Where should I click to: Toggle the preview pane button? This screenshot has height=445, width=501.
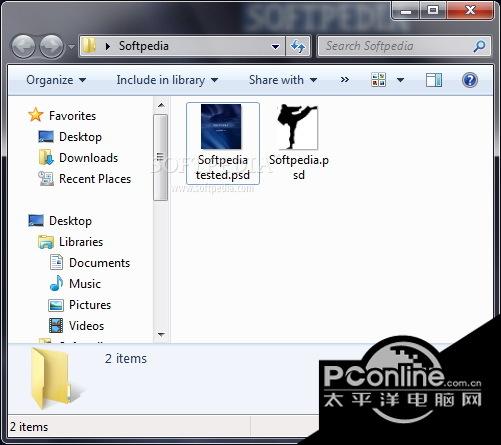point(434,80)
